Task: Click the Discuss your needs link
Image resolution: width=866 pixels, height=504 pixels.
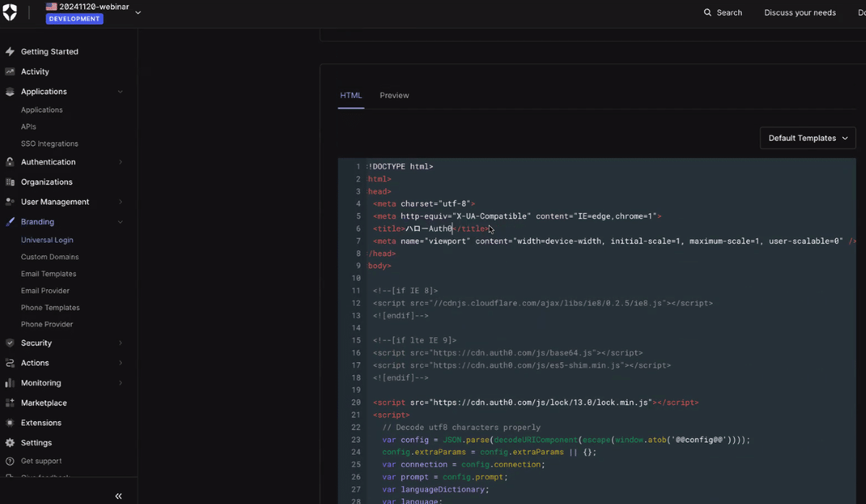Action: (800, 12)
